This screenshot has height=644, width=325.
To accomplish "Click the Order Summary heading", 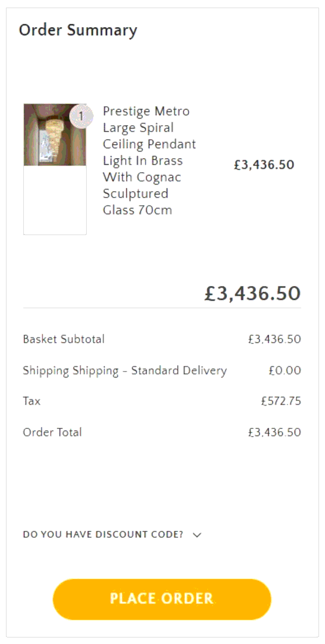I will 78,31.
